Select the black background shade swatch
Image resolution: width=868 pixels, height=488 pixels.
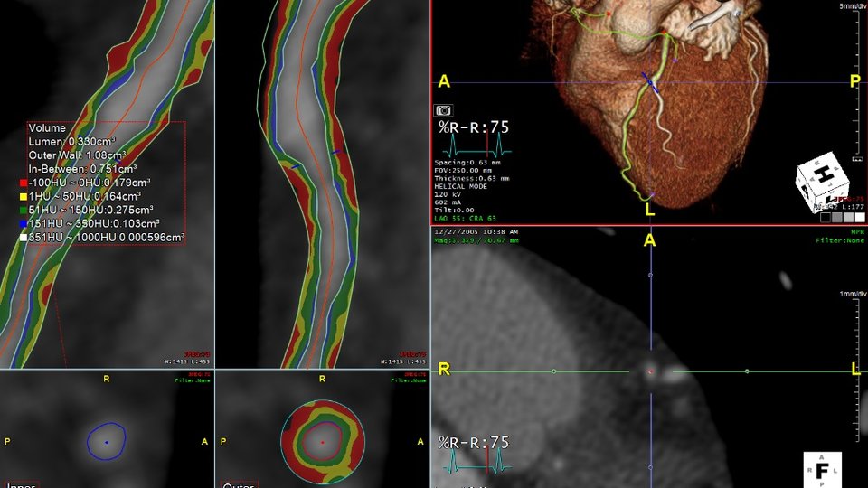tap(826, 218)
